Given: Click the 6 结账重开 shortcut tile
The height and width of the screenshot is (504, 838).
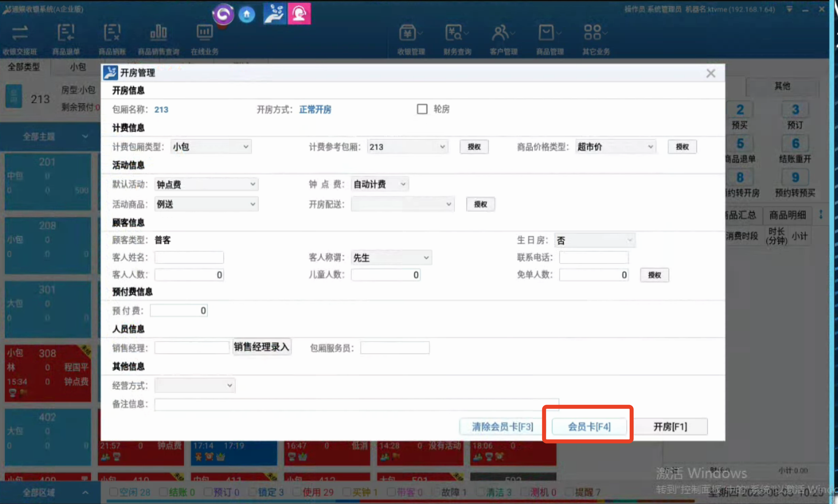Looking at the screenshot, I should (x=795, y=150).
